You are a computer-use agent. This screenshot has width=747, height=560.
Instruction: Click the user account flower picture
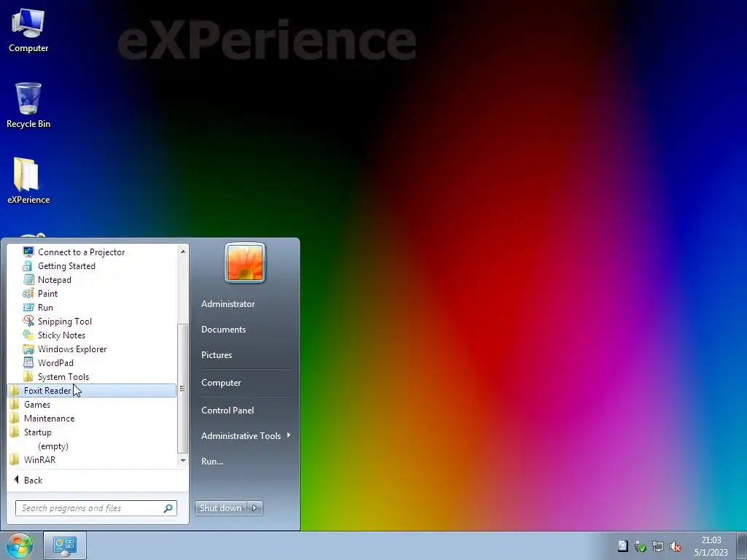click(x=245, y=262)
